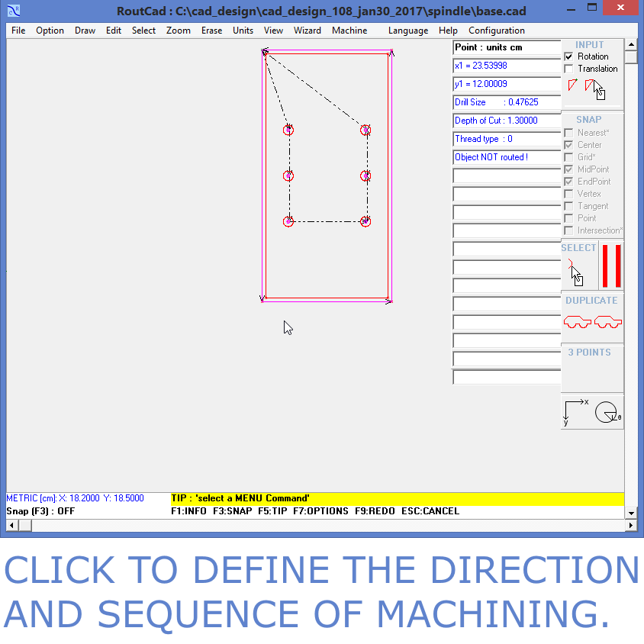Switch to the polar angle coordinate icon

[x=608, y=412]
